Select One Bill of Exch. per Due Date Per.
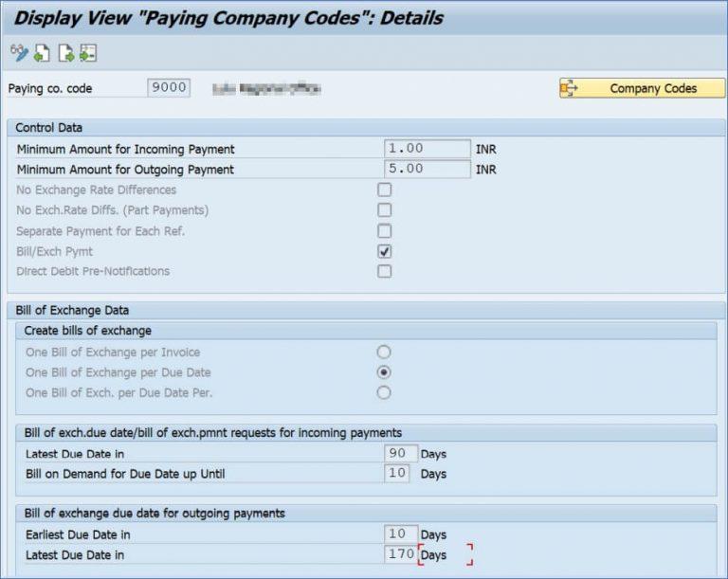The image size is (728, 579). point(384,393)
